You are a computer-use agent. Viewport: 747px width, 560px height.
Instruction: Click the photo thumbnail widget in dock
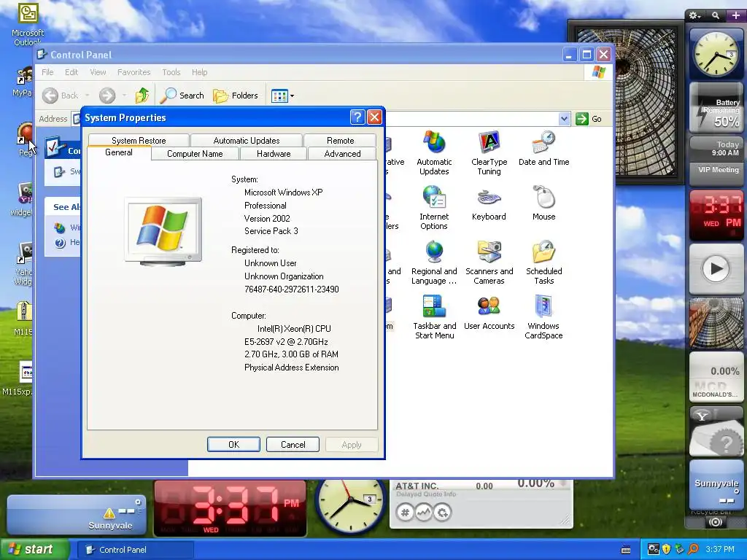[716, 323]
